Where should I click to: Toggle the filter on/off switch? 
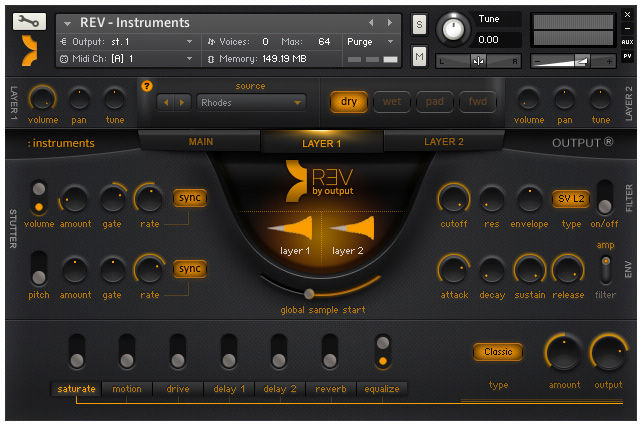(605, 198)
